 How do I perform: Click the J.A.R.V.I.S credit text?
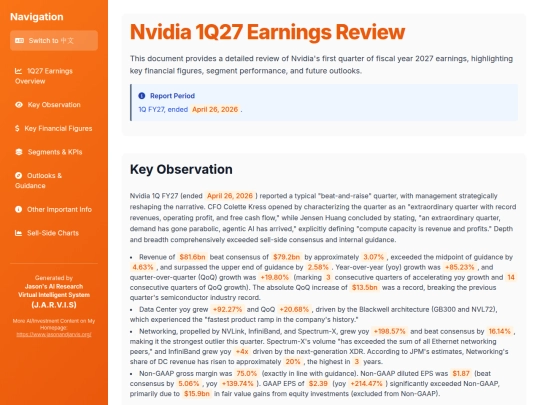[x=54, y=305]
